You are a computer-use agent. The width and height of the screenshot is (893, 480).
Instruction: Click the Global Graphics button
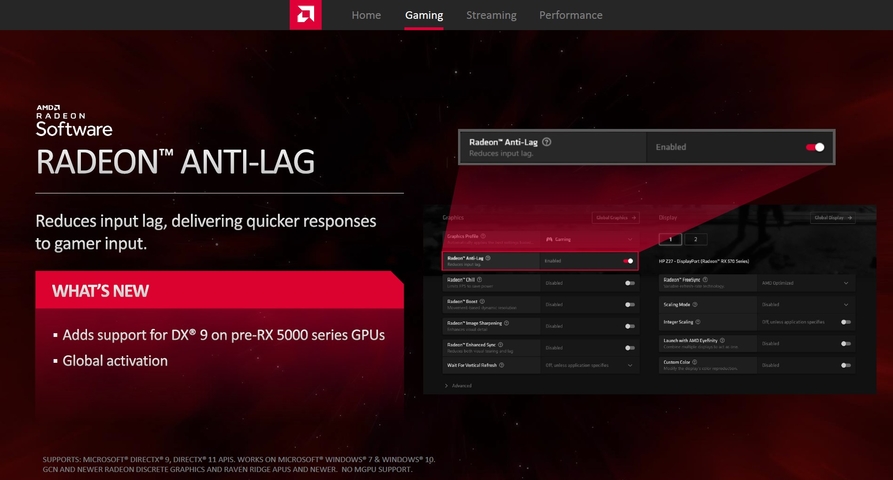tap(616, 218)
